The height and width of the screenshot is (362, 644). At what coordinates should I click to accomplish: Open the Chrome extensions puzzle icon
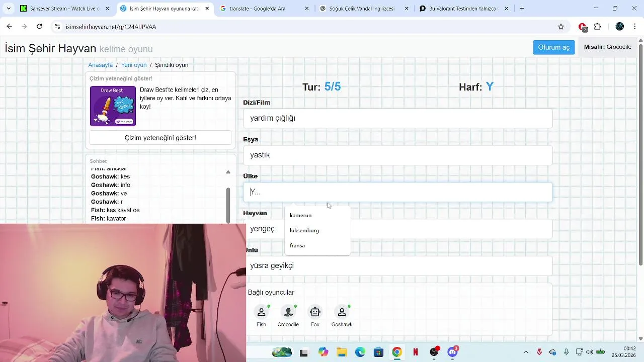point(598,27)
